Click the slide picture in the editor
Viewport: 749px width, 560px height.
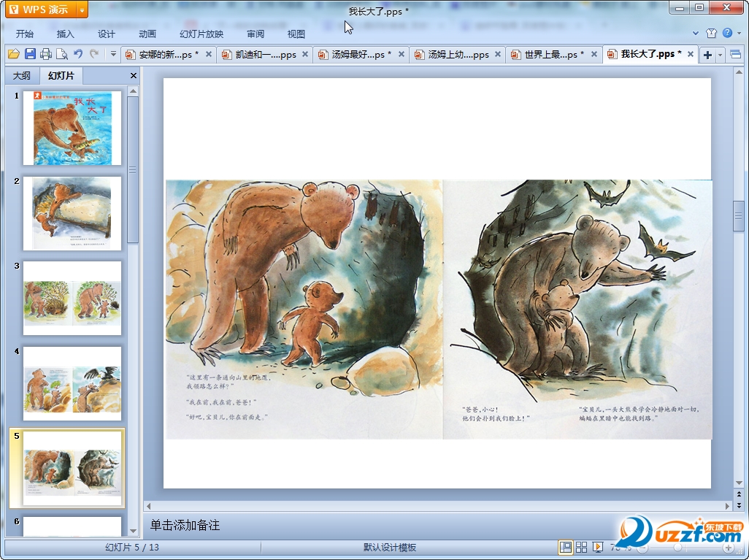[x=439, y=309]
